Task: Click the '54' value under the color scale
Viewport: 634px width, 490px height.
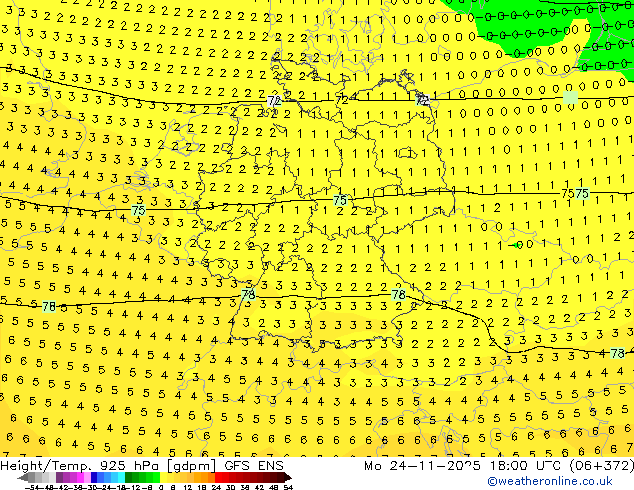Action: (x=288, y=487)
